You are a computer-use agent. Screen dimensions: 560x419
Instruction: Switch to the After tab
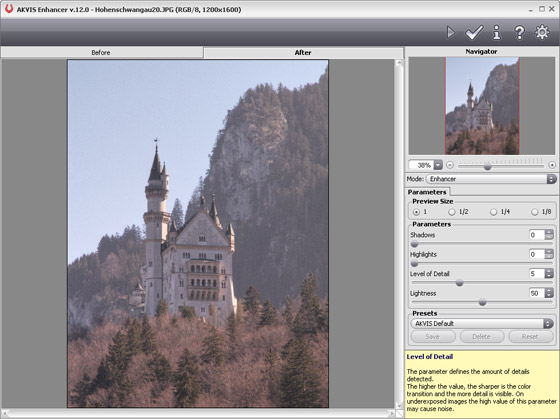303,53
